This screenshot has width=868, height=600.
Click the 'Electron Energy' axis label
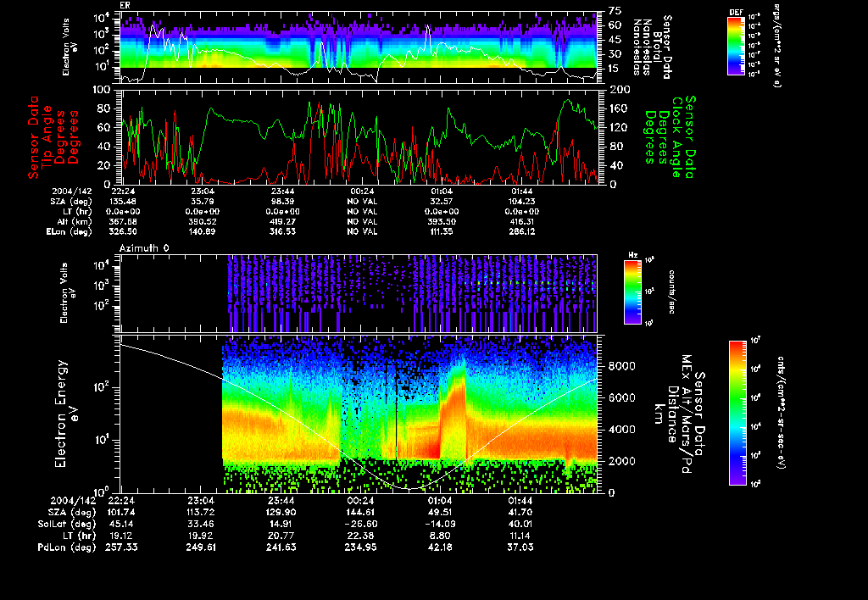pos(61,414)
